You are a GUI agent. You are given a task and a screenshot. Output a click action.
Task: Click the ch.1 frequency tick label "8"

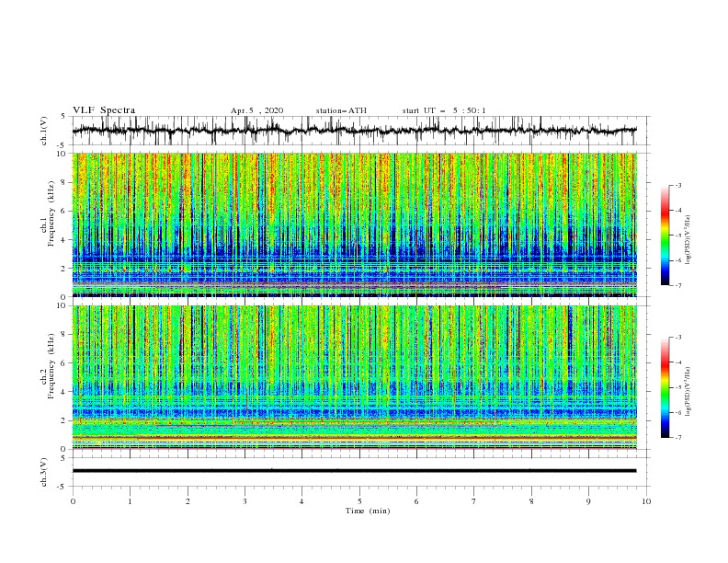(x=64, y=182)
